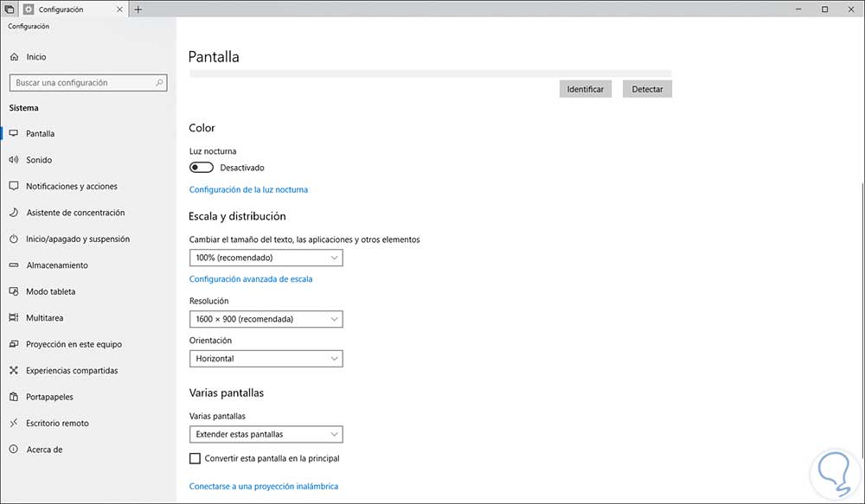Expand Extender estas pantallas dropdown

(x=266, y=434)
